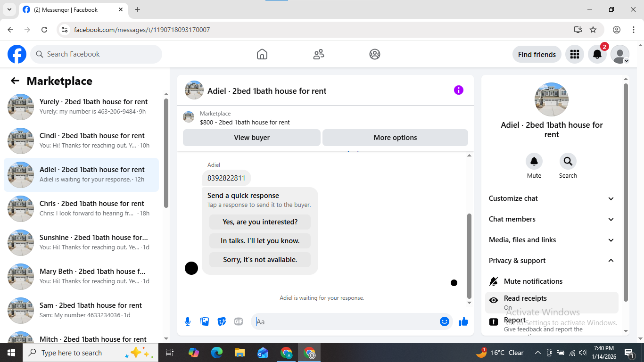644x362 pixels.
Task: Collapse Privacy & support section
Action: click(552, 261)
